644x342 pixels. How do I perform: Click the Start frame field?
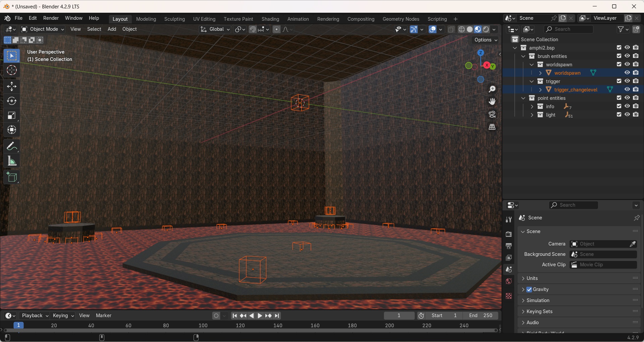click(444, 316)
